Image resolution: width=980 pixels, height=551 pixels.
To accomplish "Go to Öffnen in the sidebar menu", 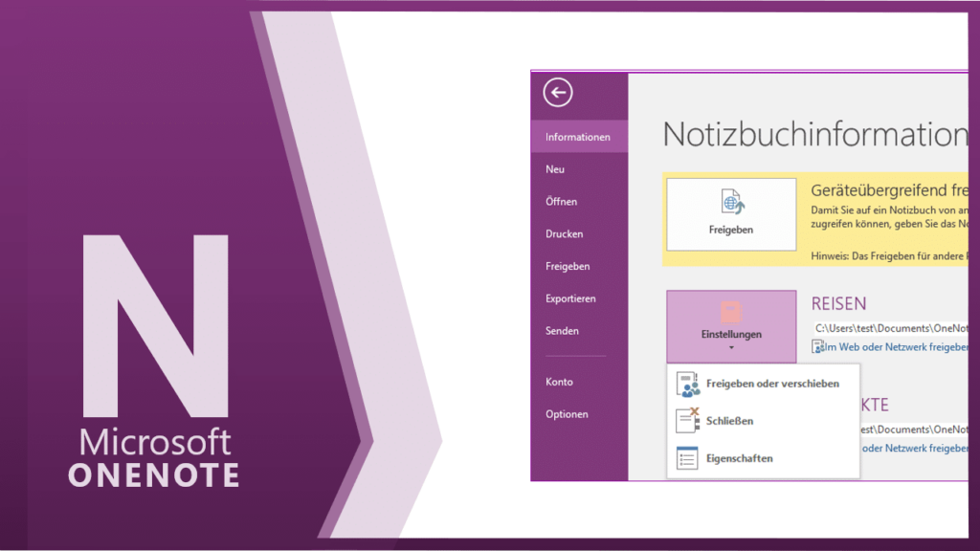I will (x=561, y=202).
